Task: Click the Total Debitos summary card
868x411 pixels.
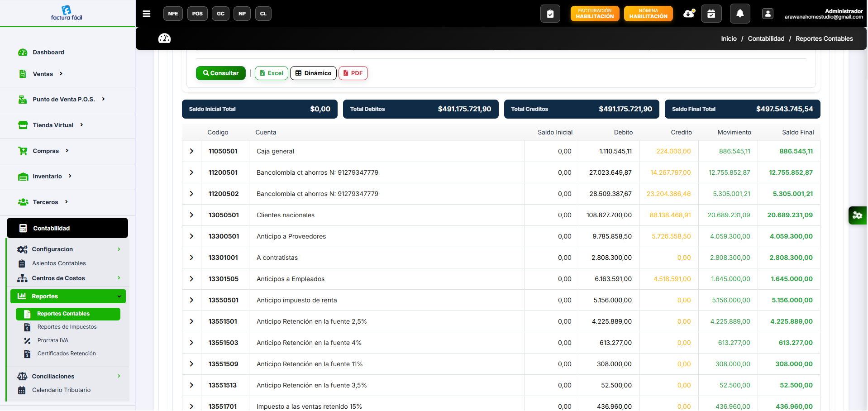Action: [420, 109]
